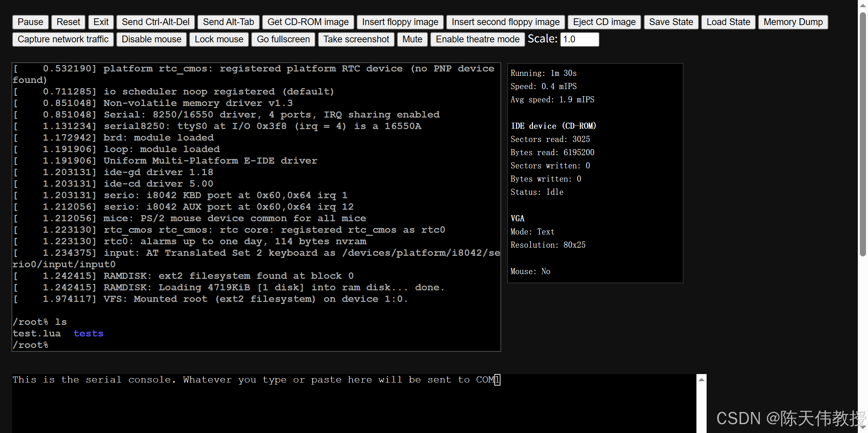Insert second floppy image
Screen dimensions: 868x433
pyautogui.click(x=505, y=22)
